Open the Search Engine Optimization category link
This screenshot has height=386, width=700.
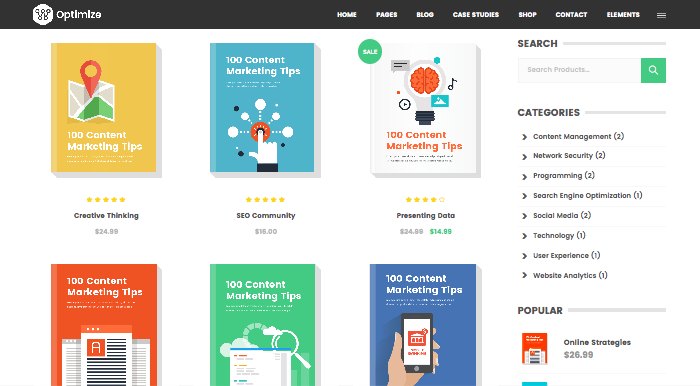click(x=587, y=195)
